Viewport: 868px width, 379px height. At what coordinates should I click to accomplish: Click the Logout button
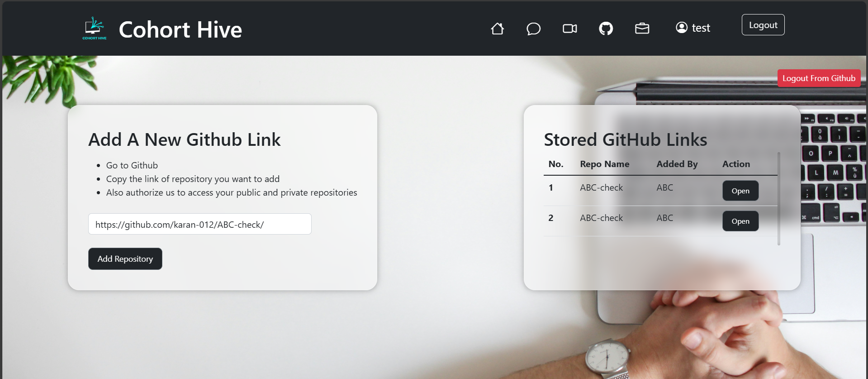coord(763,25)
